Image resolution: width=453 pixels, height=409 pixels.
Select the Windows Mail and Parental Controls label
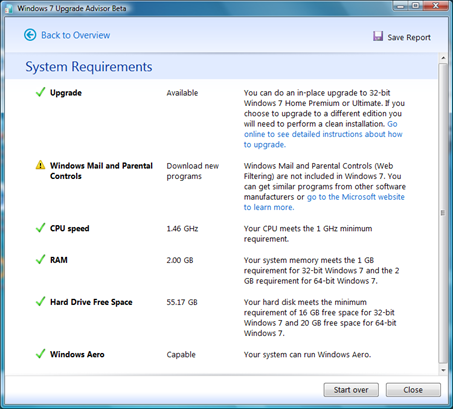tap(101, 171)
